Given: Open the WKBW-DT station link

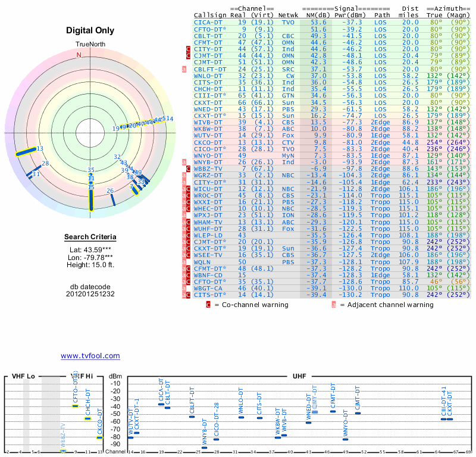Looking at the screenshot, I should click(208, 129).
